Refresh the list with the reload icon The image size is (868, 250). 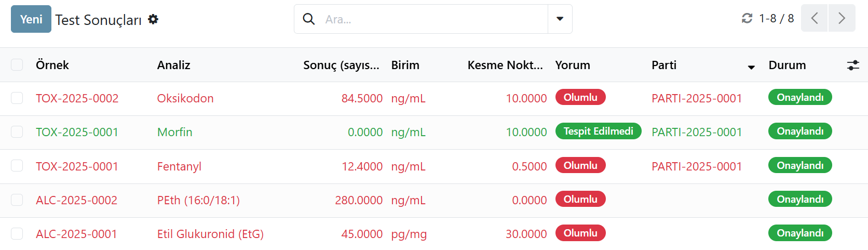point(747,18)
